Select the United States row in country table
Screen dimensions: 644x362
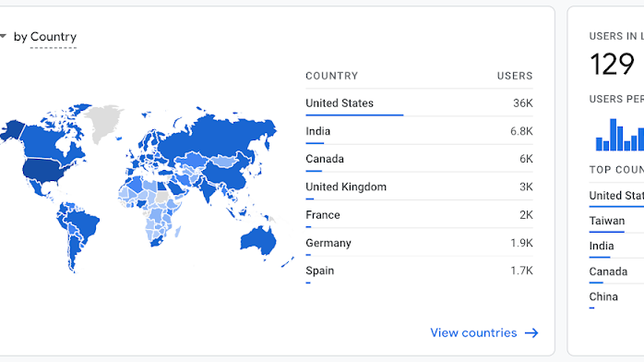coord(420,103)
